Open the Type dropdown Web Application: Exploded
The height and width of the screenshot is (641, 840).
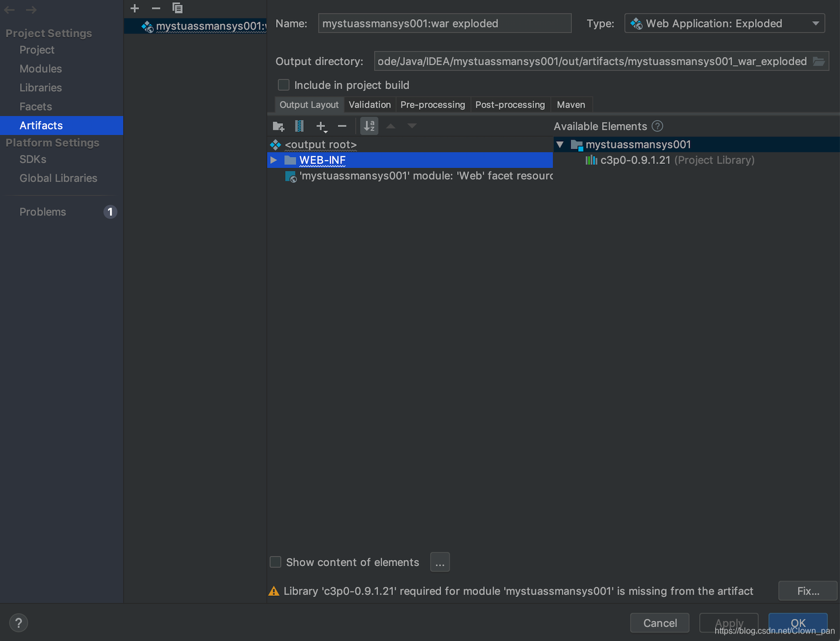point(725,23)
